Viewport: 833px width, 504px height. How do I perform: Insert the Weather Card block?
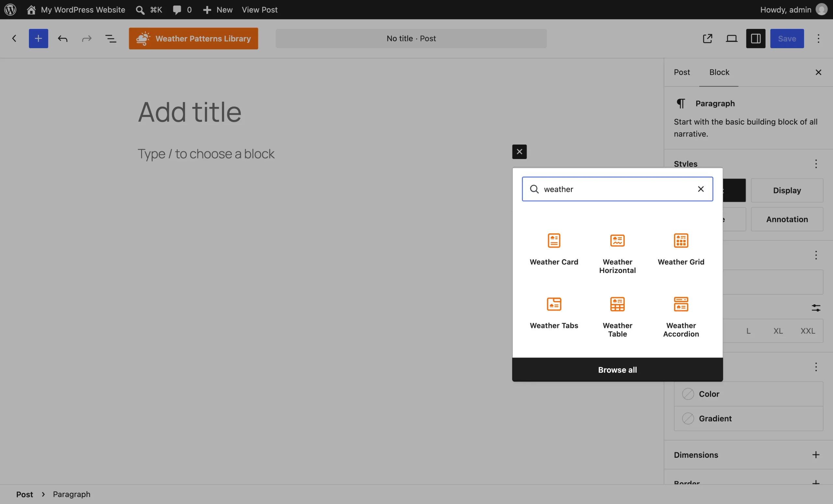pyautogui.click(x=554, y=249)
